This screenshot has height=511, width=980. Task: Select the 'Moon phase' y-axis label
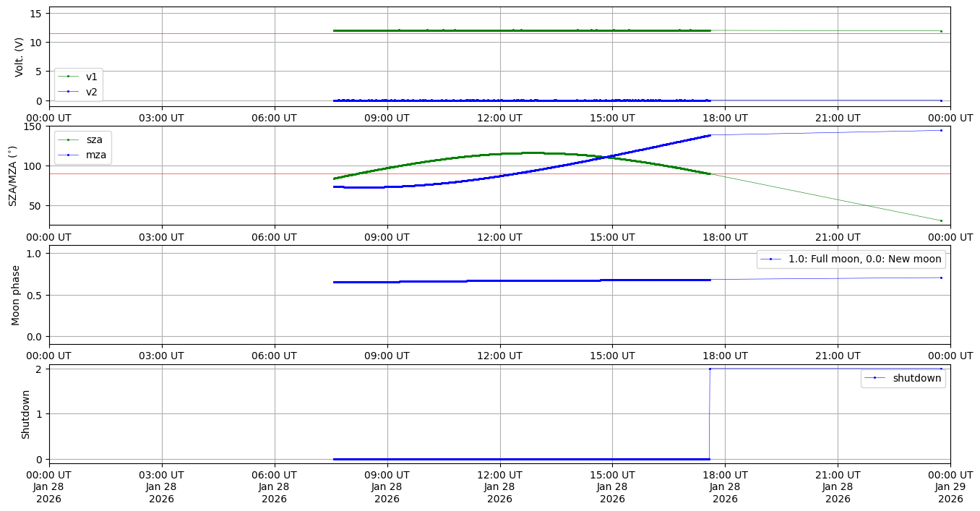point(16,295)
